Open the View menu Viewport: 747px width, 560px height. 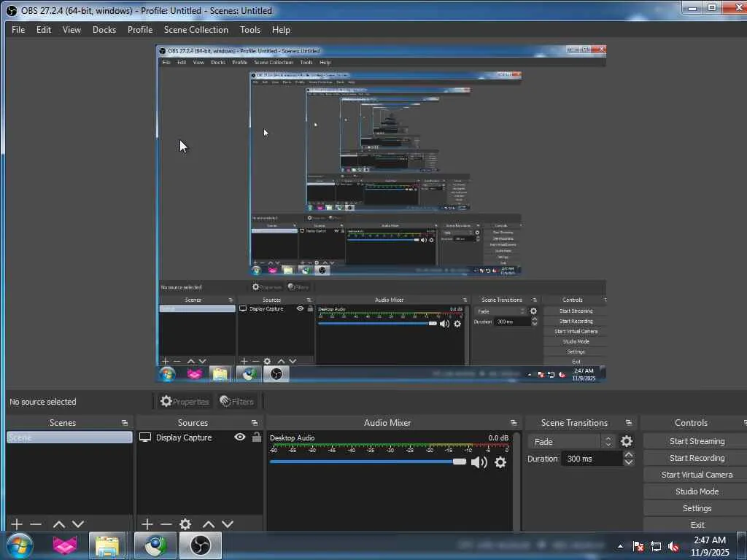[71, 29]
